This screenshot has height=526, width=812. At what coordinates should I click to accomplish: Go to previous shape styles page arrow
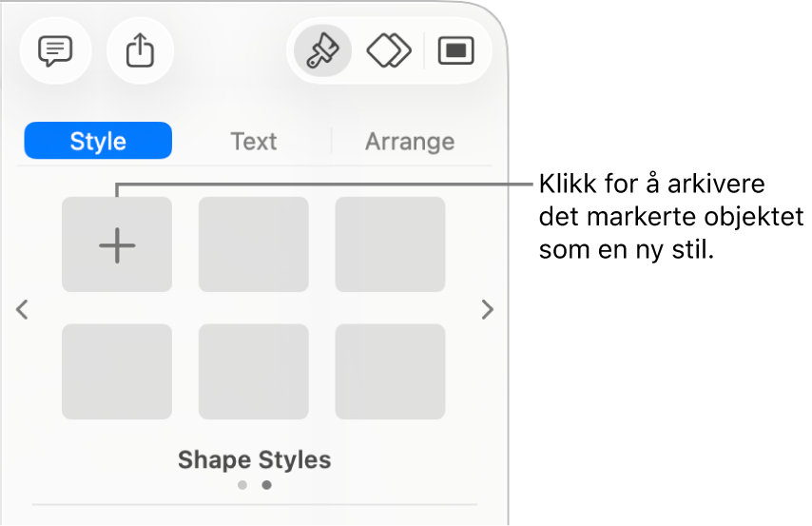23,309
